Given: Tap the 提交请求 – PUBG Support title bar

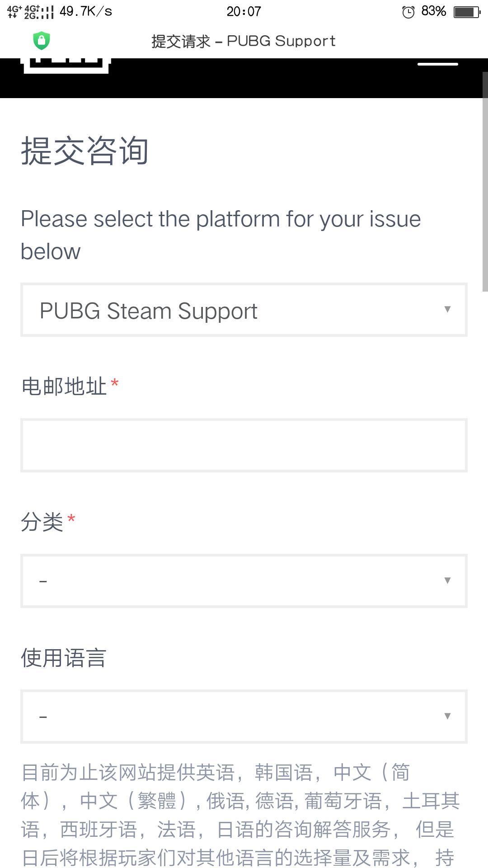Looking at the screenshot, I should [244, 41].
